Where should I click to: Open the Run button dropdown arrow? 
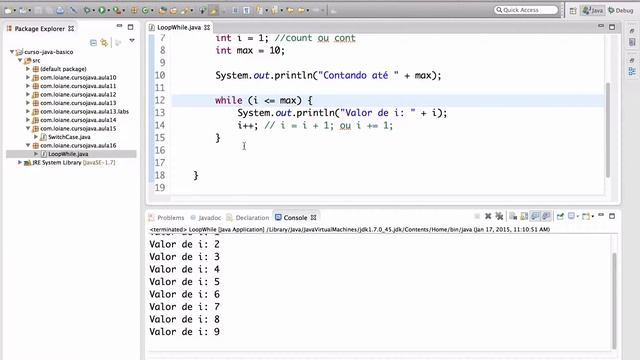click(109, 10)
